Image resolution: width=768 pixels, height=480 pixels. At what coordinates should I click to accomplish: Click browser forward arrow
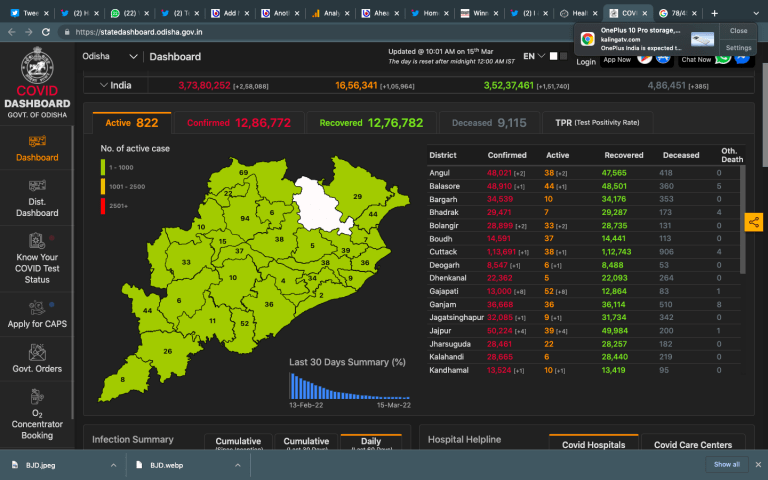[29, 32]
